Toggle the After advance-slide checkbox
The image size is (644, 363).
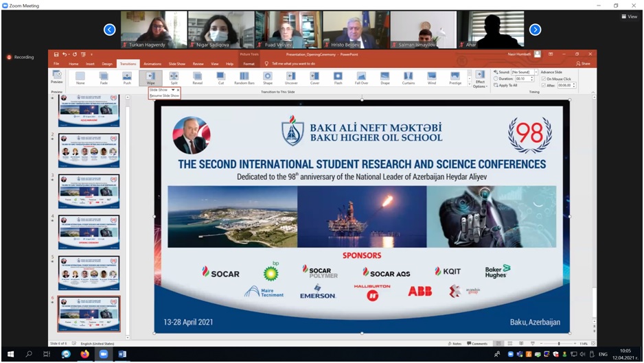[544, 86]
